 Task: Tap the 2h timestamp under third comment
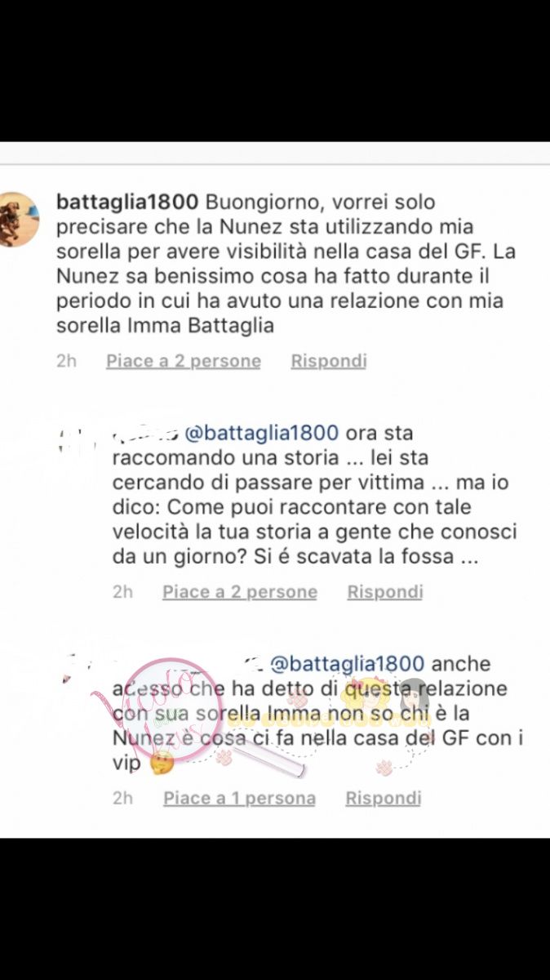pos(123,799)
